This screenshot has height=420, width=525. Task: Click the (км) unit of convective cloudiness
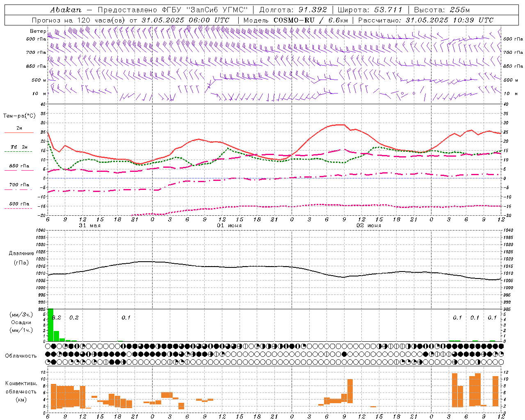coord(21,399)
